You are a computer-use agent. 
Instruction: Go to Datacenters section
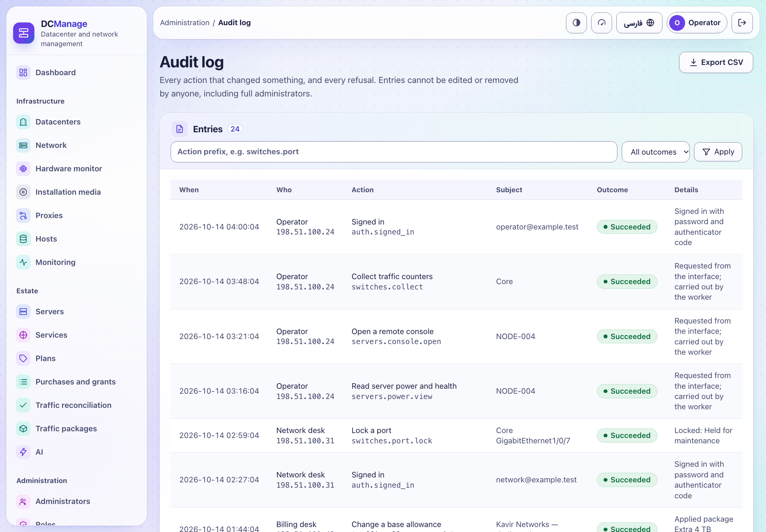coord(76,122)
